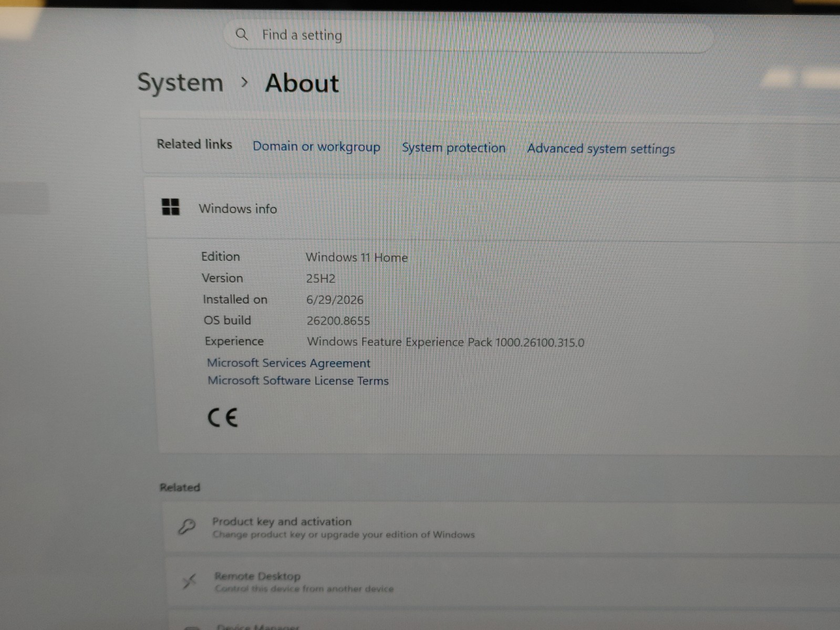Click the Remote Desktop icon
The height and width of the screenshot is (630, 840).
pyautogui.click(x=190, y=581)
